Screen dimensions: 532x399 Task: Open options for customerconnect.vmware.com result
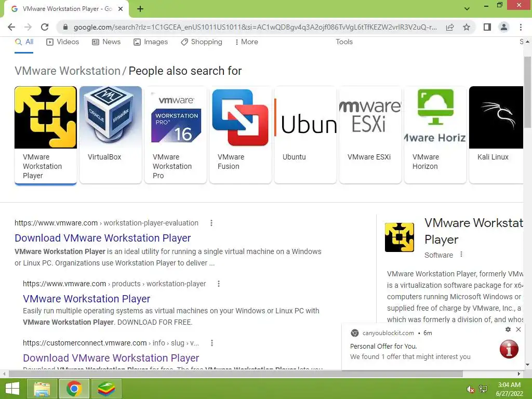pos(212,343)
